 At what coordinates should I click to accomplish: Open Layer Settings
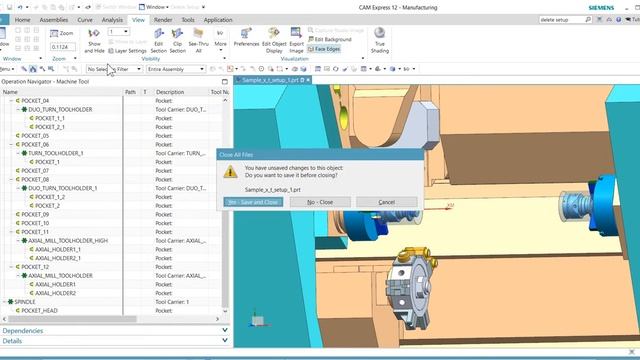point(127,51)
